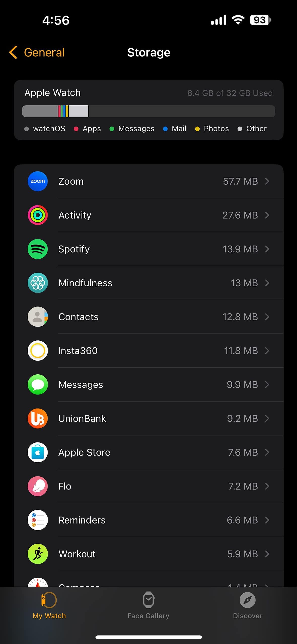Tap the Reminders list icon
This screenshot has height=644, width=297.
tap(38, 520)
